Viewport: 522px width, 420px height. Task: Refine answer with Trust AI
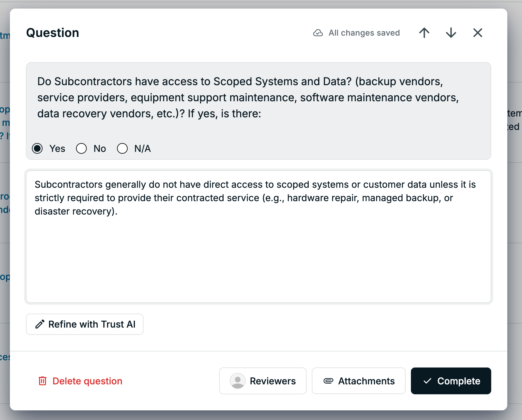[x=85, y=324]
